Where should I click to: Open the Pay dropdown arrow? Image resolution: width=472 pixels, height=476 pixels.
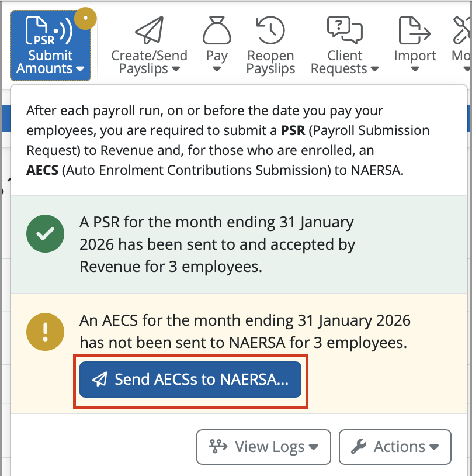[x=217, y=69]
